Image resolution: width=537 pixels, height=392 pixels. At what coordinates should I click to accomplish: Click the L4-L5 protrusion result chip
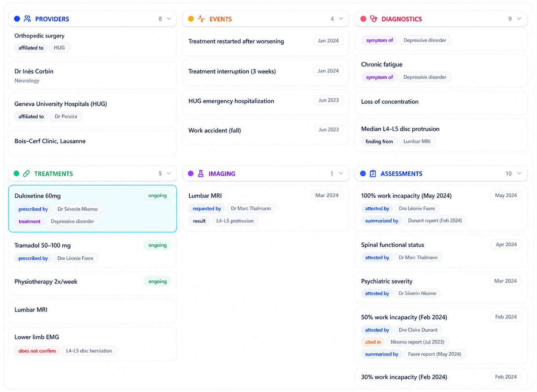click(x=235, y=221)
